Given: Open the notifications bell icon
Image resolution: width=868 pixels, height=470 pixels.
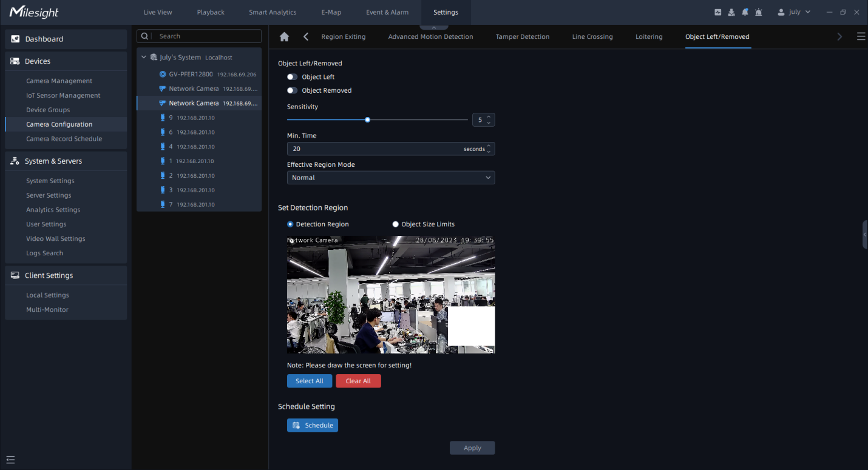Looking at the screenshot, I should 745,12.
